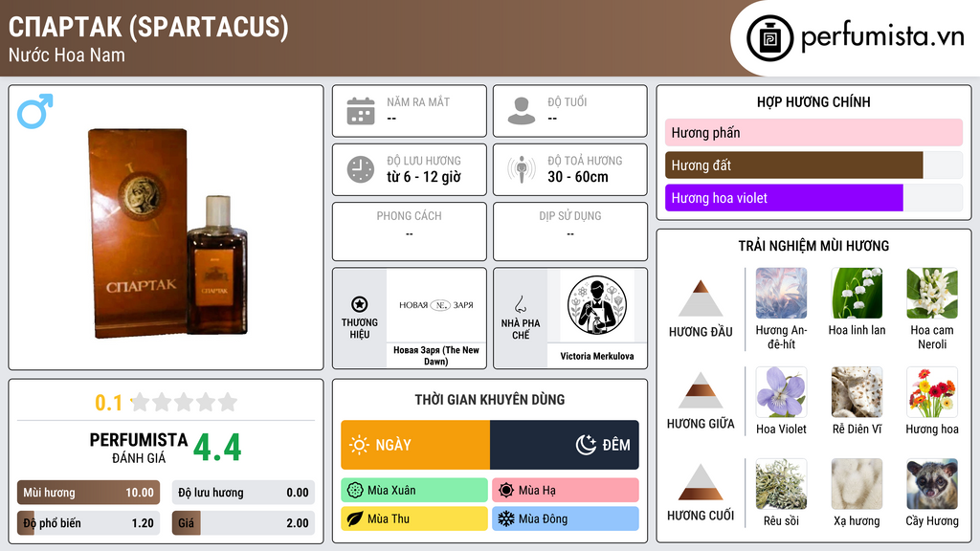Click the Độ lưu hương 0.00 score bar

(243, 493)
